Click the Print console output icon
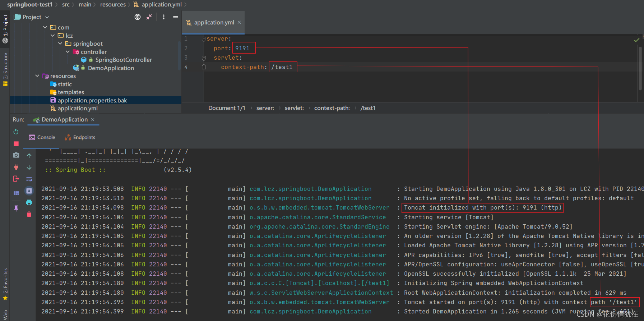The height and width of the screenshot is (321, 644). point(29,202)
